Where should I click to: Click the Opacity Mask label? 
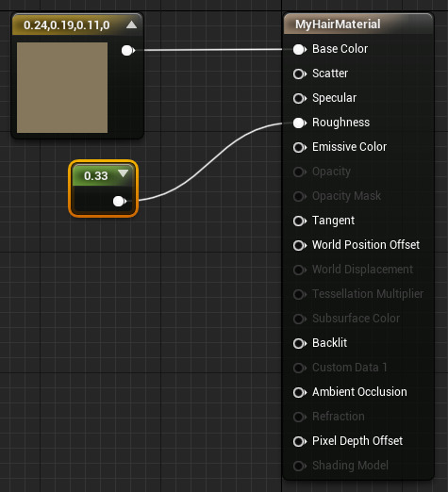click(346, 196)
